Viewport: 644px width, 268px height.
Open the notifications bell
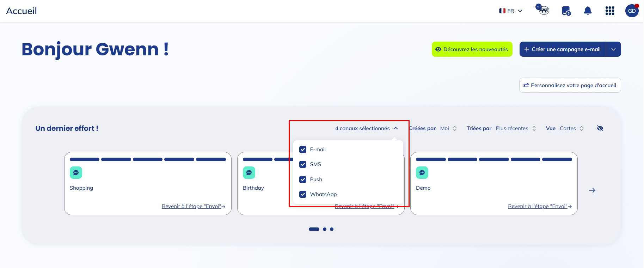(588, 11)
